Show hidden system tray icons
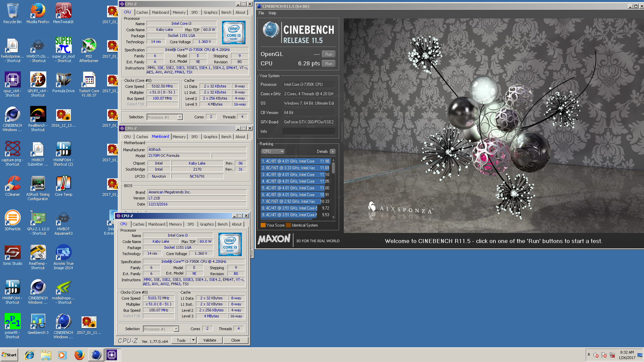644x362 pixels. (x=589, y=355)
